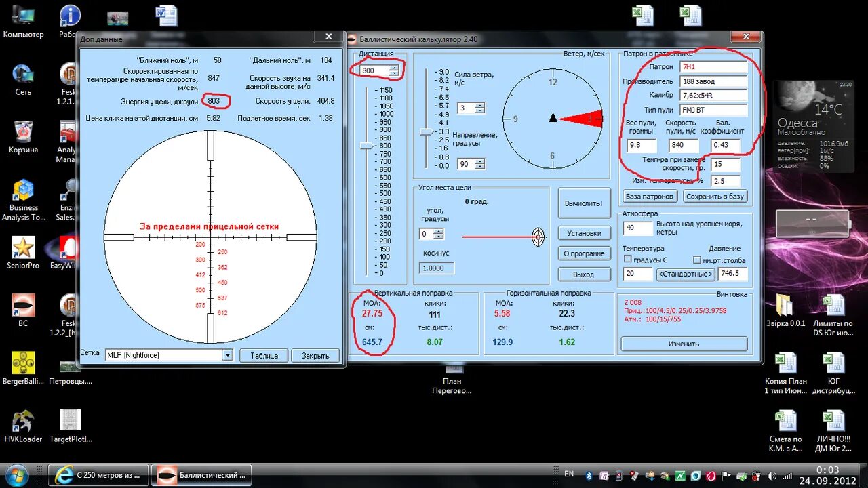Viewport: 868px width, 488px height.
Task: Click EN language indicator
Action: (x=569, y=474)
